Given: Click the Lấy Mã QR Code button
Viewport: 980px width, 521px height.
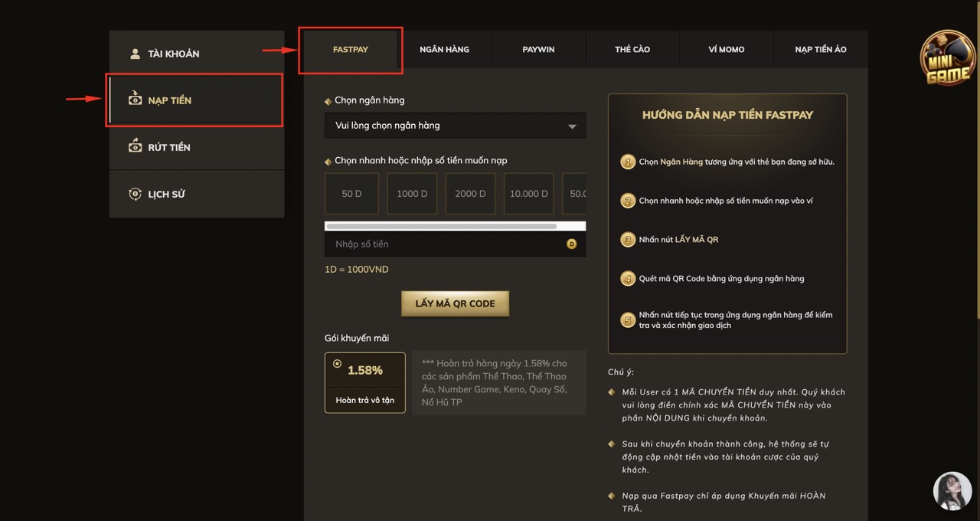Looking at the screenshot, I should click(455, 303).
